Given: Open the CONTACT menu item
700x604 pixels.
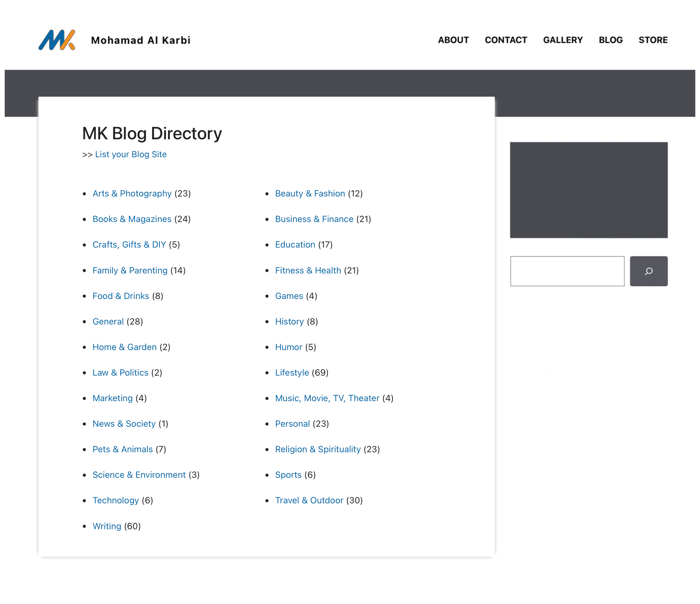Looking at the screenshot, I should coord(506,40).
